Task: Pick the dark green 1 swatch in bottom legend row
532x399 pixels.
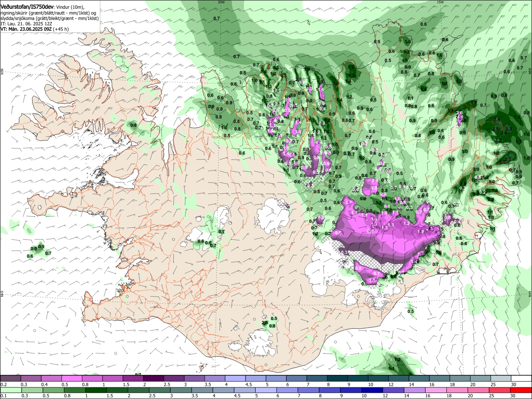Action: (96, 390)
